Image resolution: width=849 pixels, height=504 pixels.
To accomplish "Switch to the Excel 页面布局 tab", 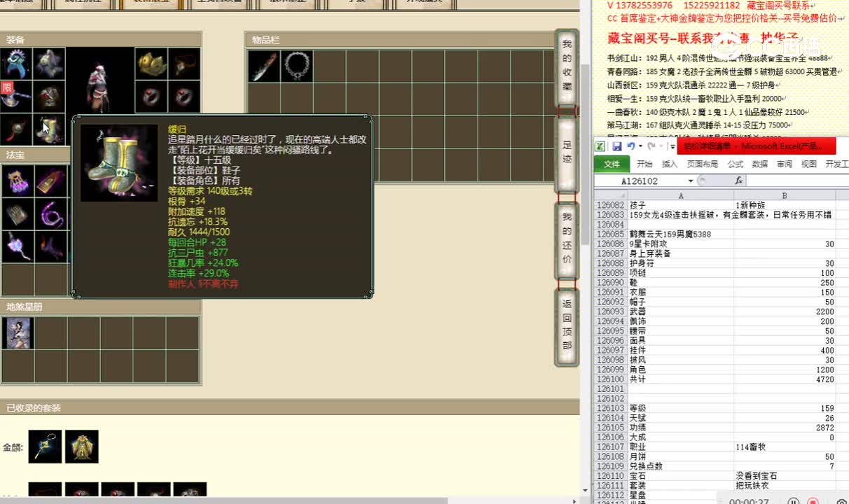I will [703, 164].
